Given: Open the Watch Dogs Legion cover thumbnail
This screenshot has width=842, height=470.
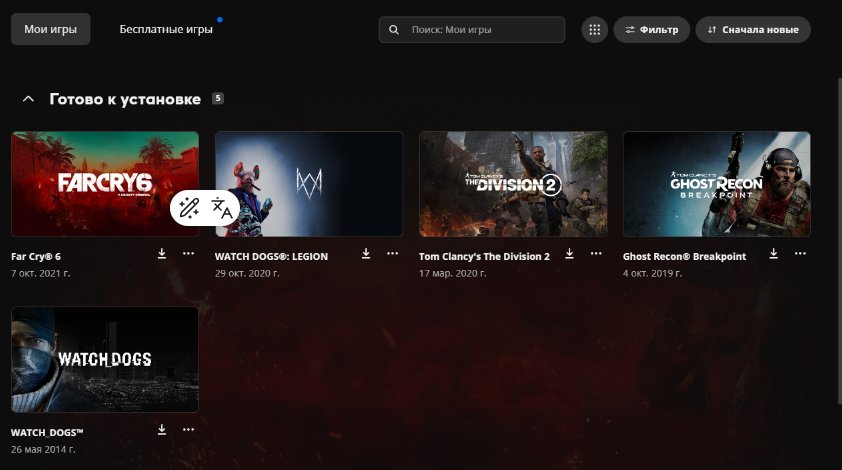Looking at the screenshot, I should point(309,184).
